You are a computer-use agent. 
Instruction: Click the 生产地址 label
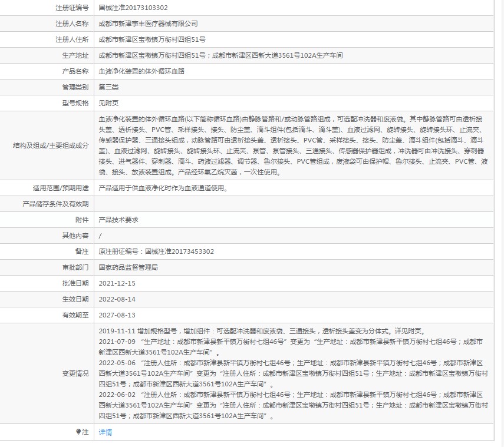(75, 55)
